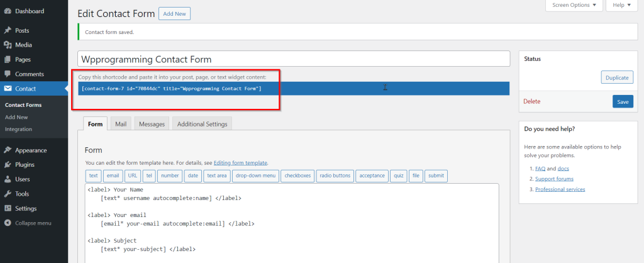Open the Additional Settings tab
Viewport: 644px width, 263px height.
click(x=202, y=124)
